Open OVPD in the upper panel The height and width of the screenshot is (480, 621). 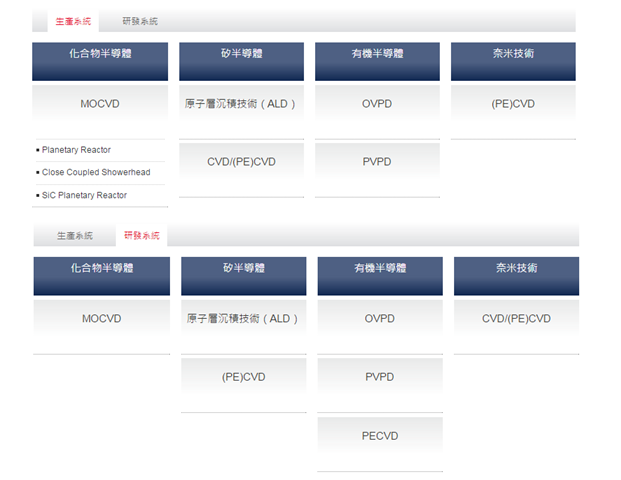[377, 104]
